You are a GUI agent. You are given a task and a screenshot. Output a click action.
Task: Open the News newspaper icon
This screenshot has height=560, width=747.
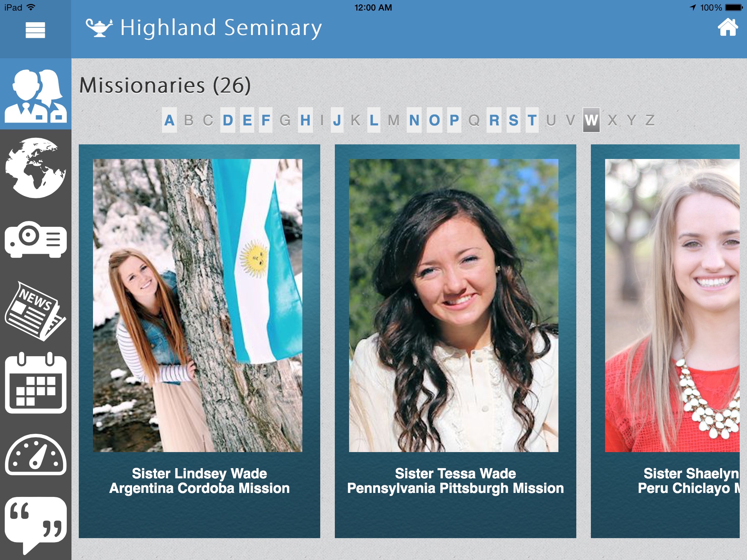(36, 311)
